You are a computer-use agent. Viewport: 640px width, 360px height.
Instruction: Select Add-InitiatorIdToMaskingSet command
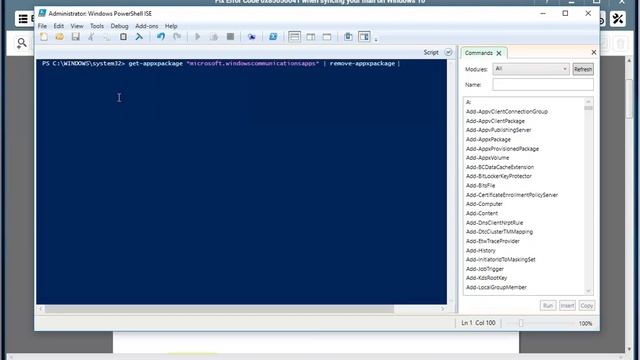click(500, 259)
